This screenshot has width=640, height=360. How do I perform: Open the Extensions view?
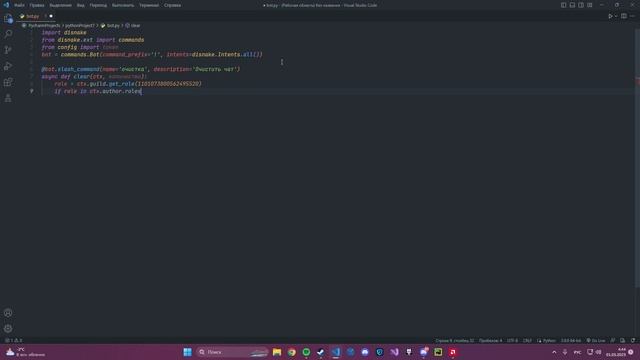[8, 82]
